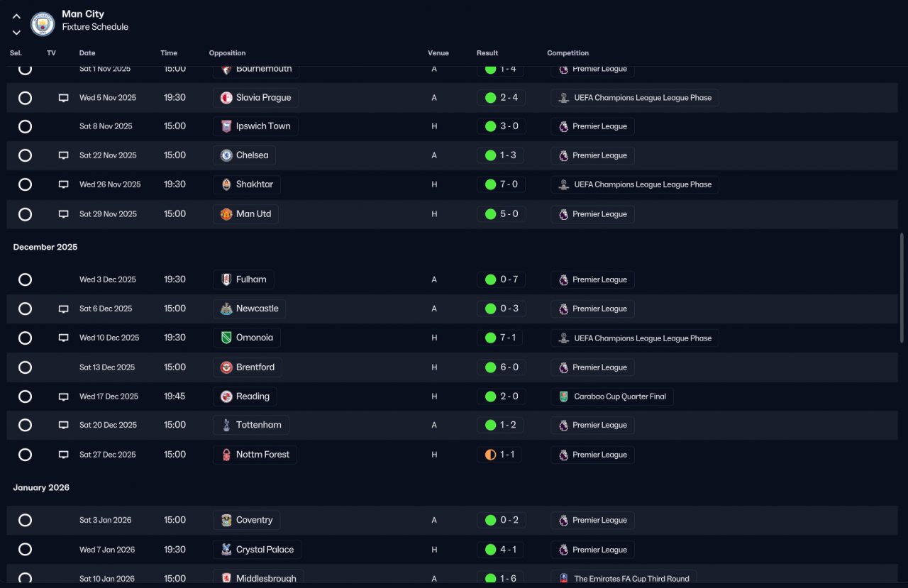The height and width of the screenshot is (588, 908).
Task: Sort by the Competition column header
Action: point(568,53)
